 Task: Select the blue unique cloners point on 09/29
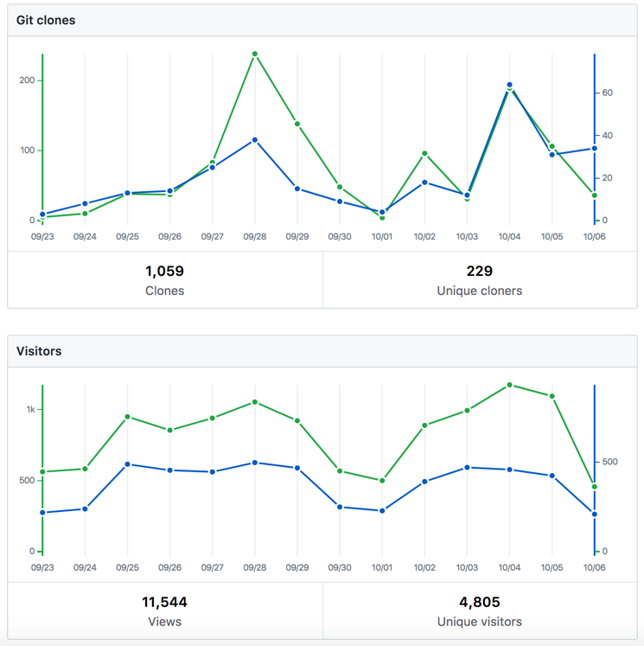297,189
